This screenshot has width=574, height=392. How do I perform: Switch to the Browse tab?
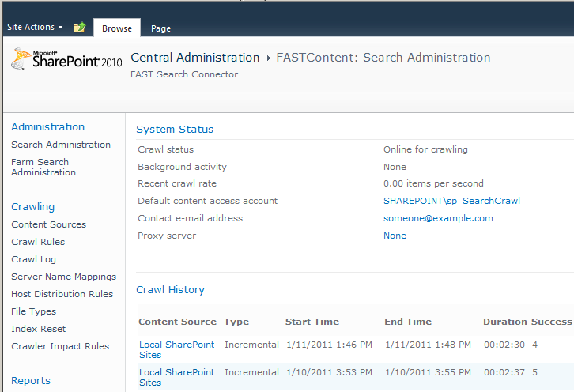pyautogui.click(x=117, y=28)
